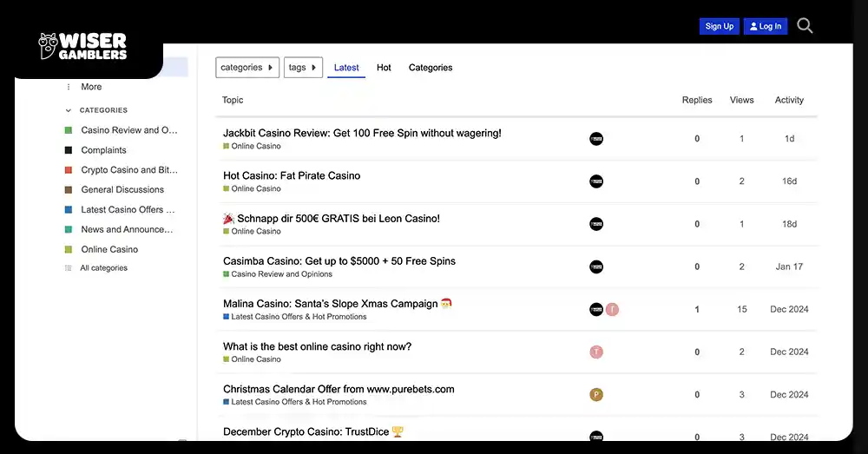Click Online Casino tag under Leon Casino topic
Viewport: 868px width, 454px height.
[252, 232]
